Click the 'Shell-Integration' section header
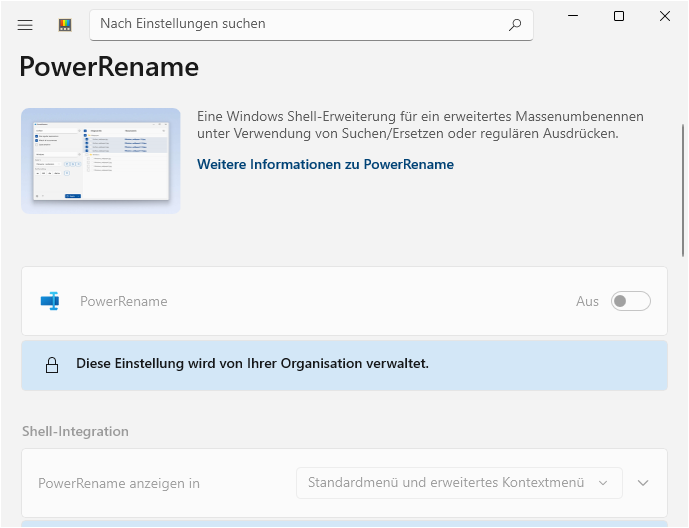 76,431
